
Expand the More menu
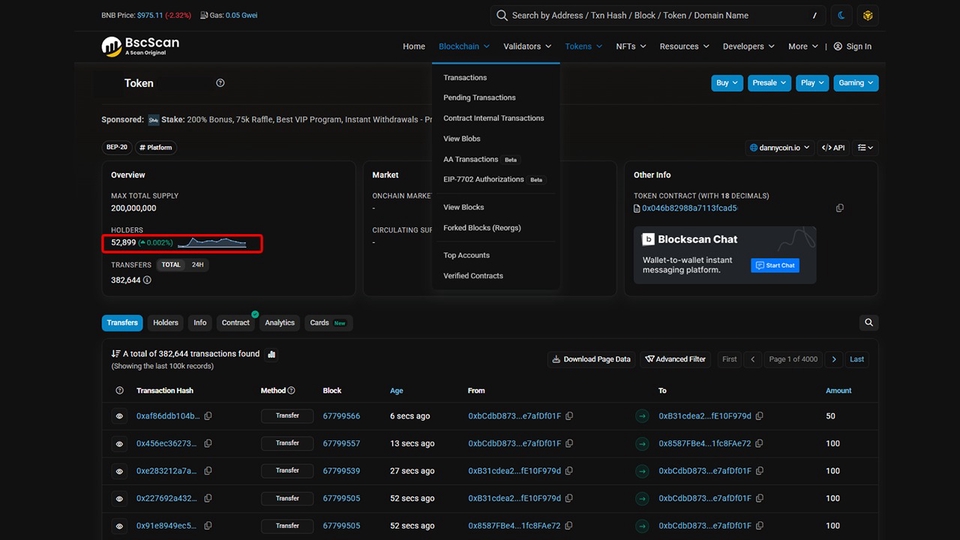803,47
